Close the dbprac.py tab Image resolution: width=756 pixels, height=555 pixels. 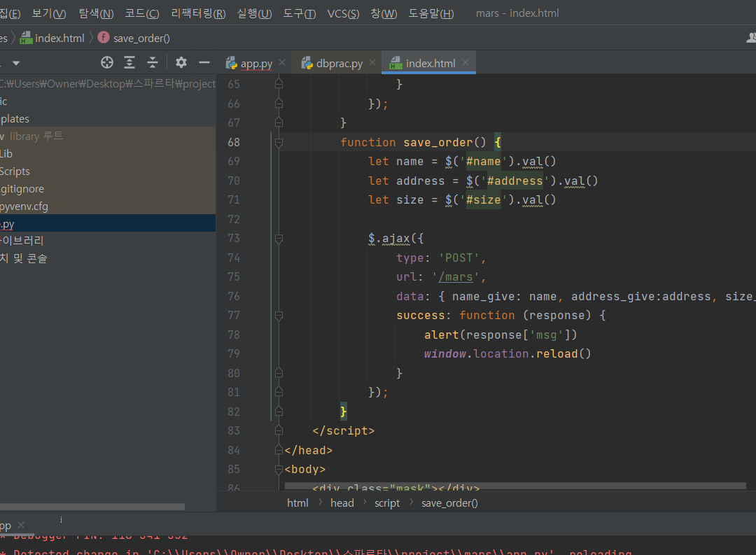372,63
